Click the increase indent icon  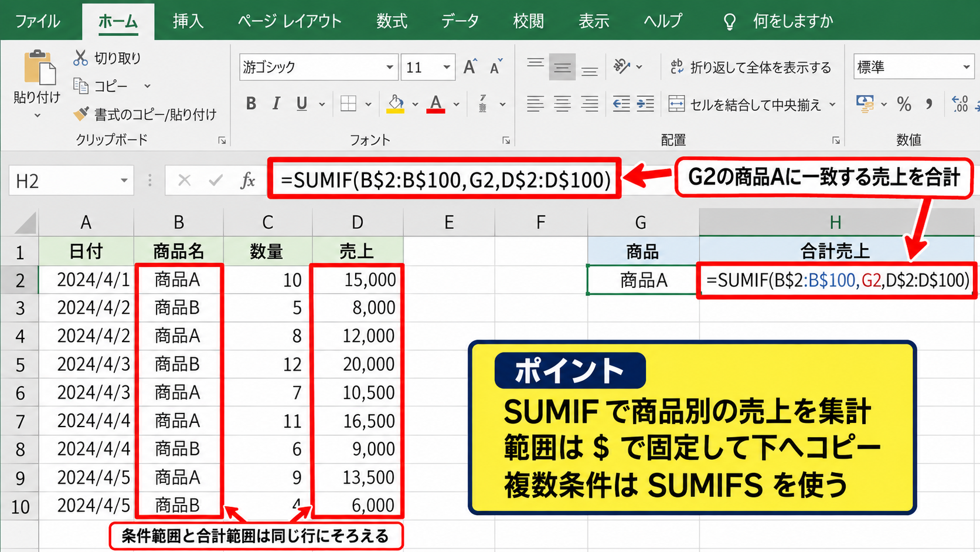645,104
